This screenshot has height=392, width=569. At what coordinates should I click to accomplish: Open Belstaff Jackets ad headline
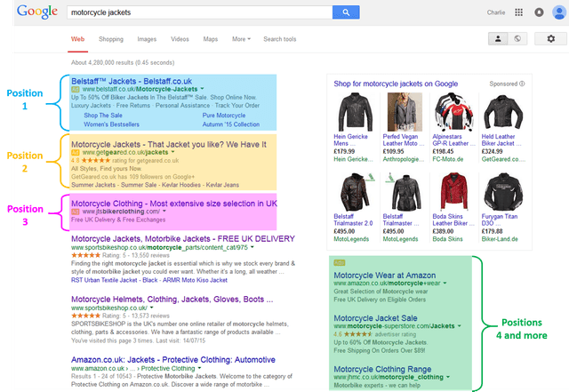click(x=132, y=81)
